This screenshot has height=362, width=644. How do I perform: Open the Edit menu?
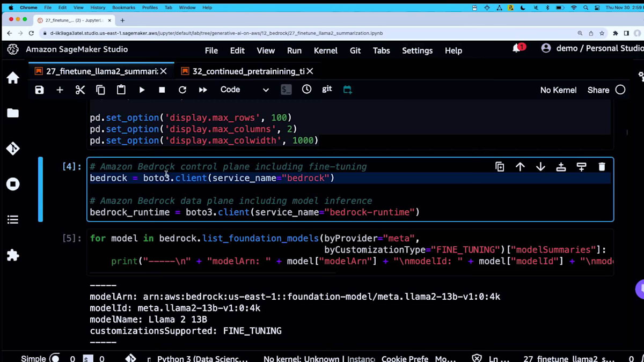click(237, 50)
